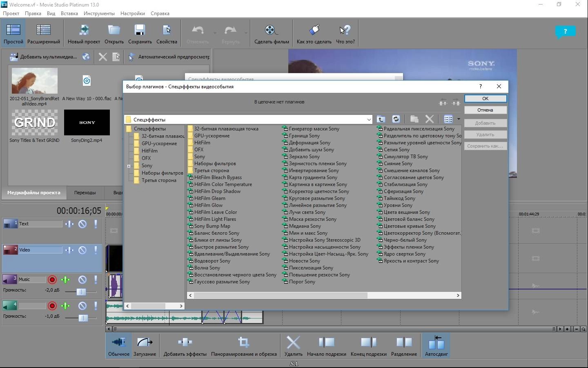Open the Pan and Crop tool
Screen dimensions: 588x368
243,343
